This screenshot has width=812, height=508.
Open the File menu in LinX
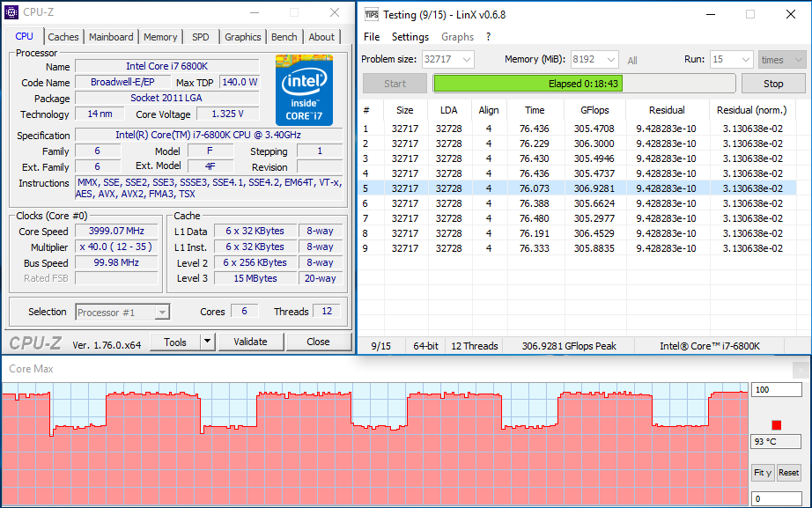click(372, 37)
